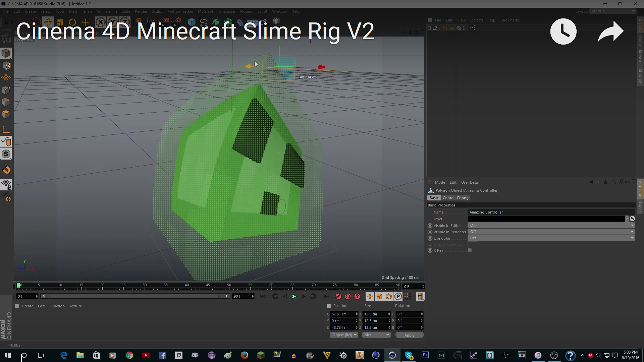Select the Workplane grid icon
Image resolution: width=644 pixels, height=362 pixels.
(x=6, y=78)
